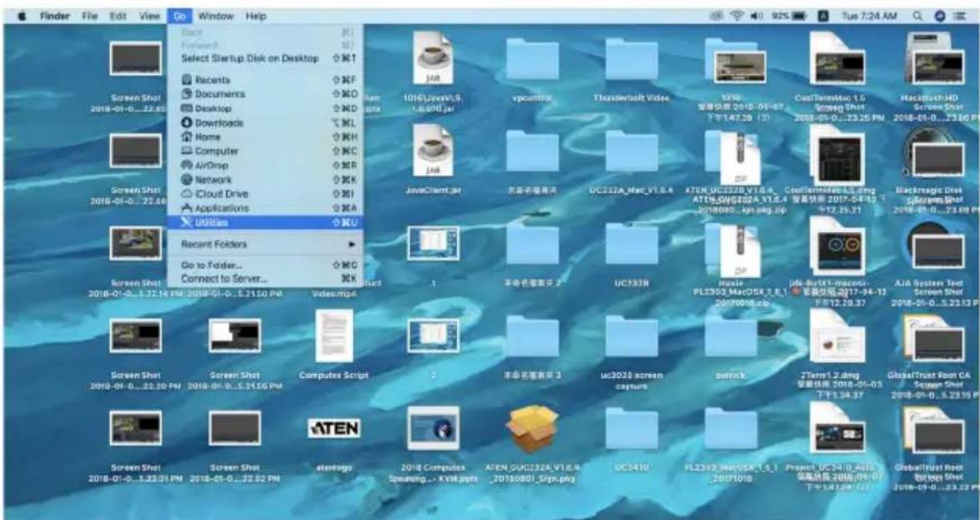The image size is (980, 520).
Task: Select Computer in the Go menu
Action: 264,151
